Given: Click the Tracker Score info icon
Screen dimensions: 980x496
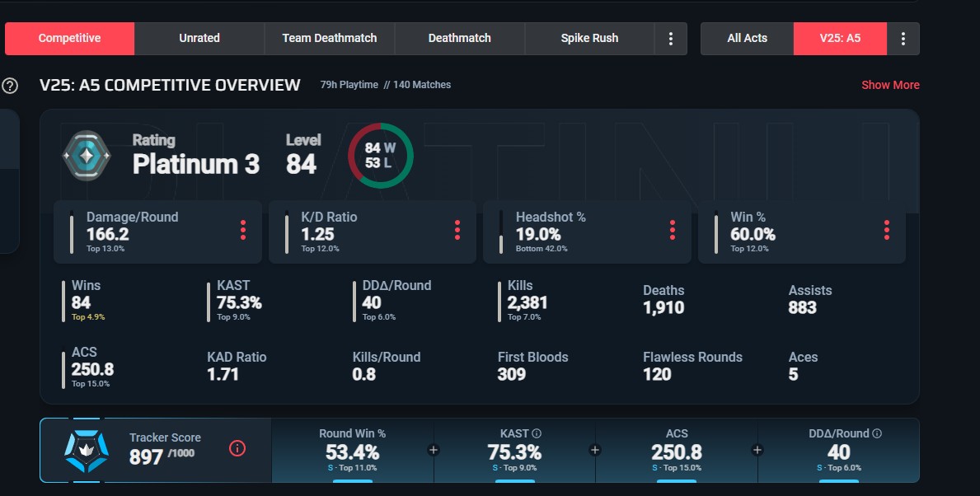Looking at the screenshot, I should click(x=237, y=448).
